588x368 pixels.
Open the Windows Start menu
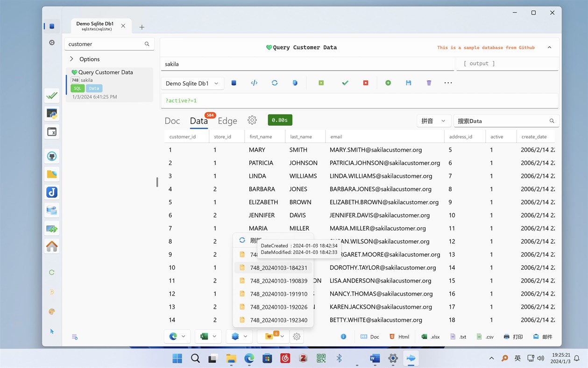click(x=177, y=359)
